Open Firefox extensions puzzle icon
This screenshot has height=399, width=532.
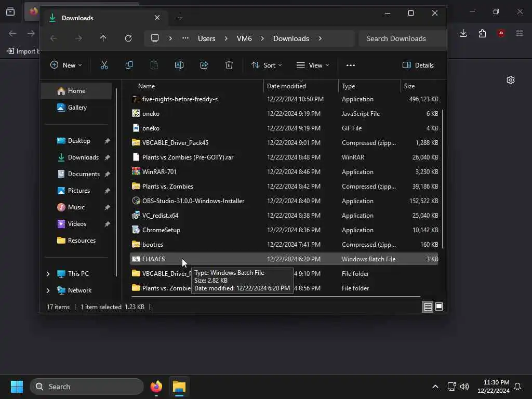pyautogui.click(x=482, y=33)
